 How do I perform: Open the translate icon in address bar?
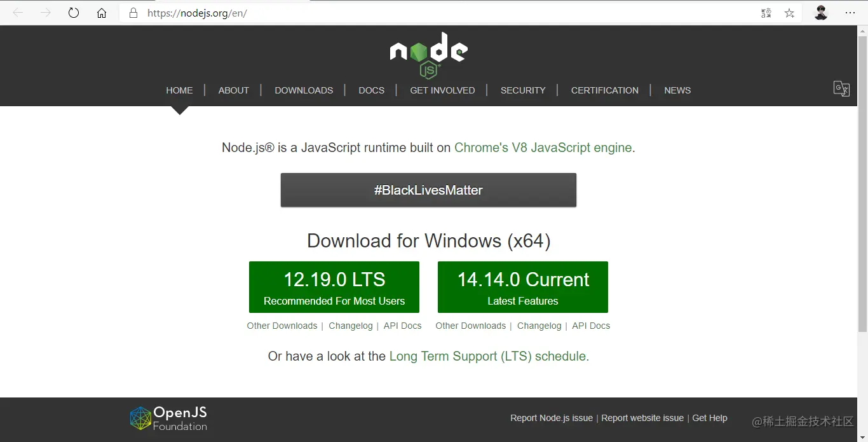pos(766,13)
